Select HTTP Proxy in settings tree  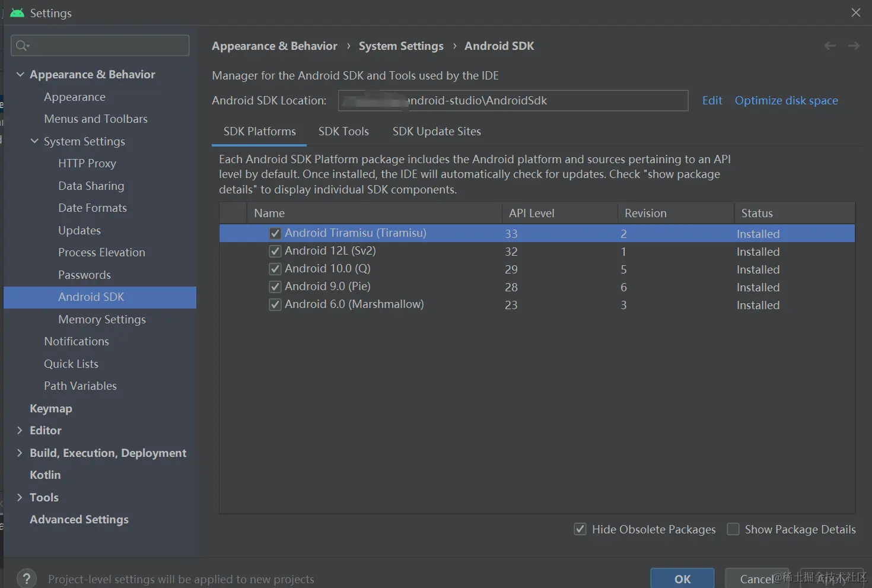[87, 163]
